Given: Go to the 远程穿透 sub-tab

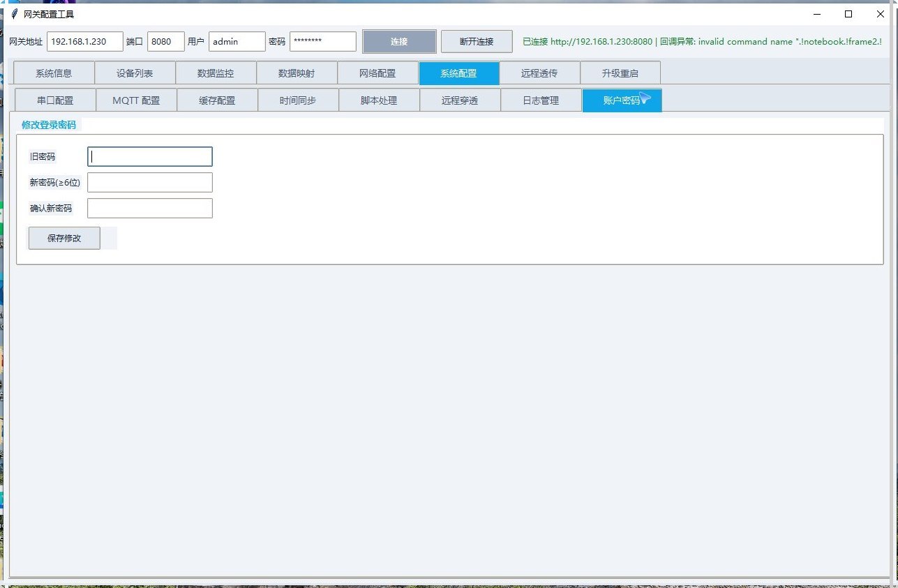Looking at the screenshot, I should (460, 100).
